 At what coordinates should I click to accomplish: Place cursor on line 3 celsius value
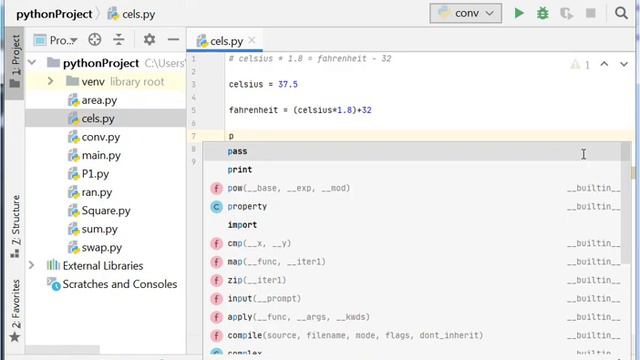288,84
